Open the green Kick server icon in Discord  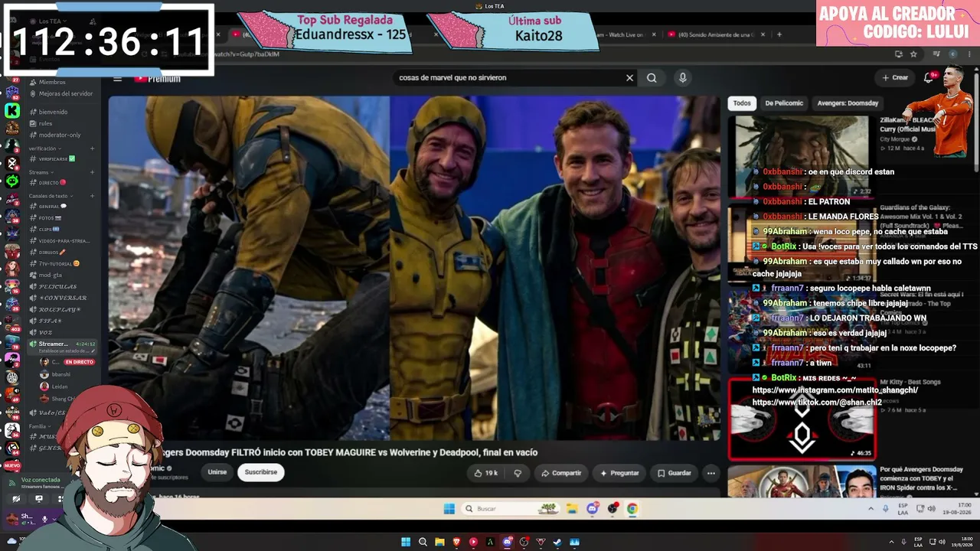(x=12, y=111)
